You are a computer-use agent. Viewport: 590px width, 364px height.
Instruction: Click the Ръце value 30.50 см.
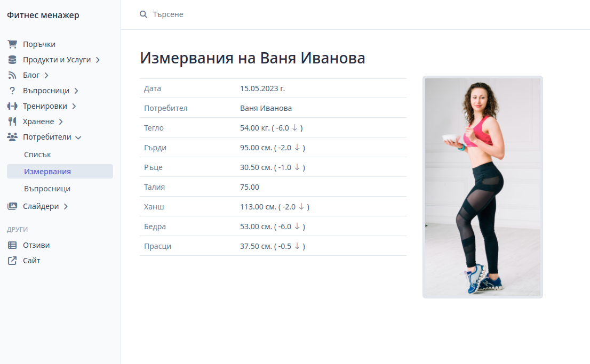[x=256, y=167]
